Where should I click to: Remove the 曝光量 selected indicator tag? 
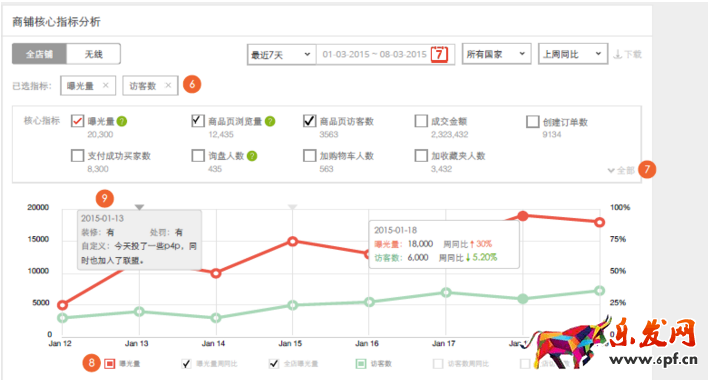tap(105, 85)
